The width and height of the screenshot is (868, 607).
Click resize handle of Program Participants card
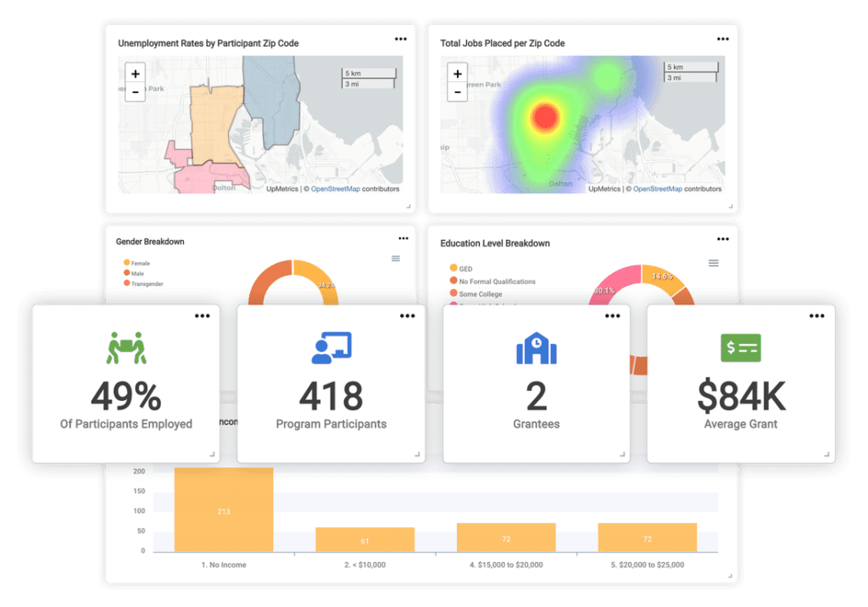[x=417, y=454]
